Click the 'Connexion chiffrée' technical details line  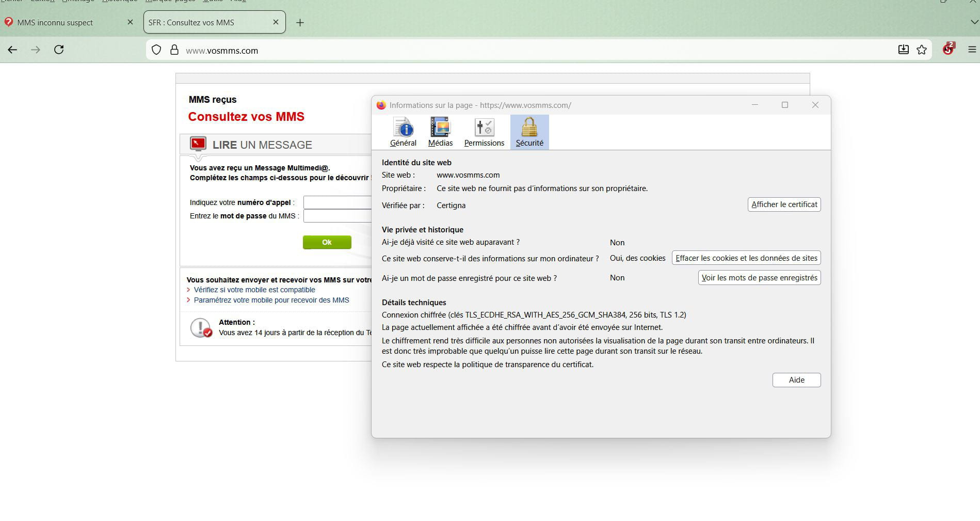(534, 315)
